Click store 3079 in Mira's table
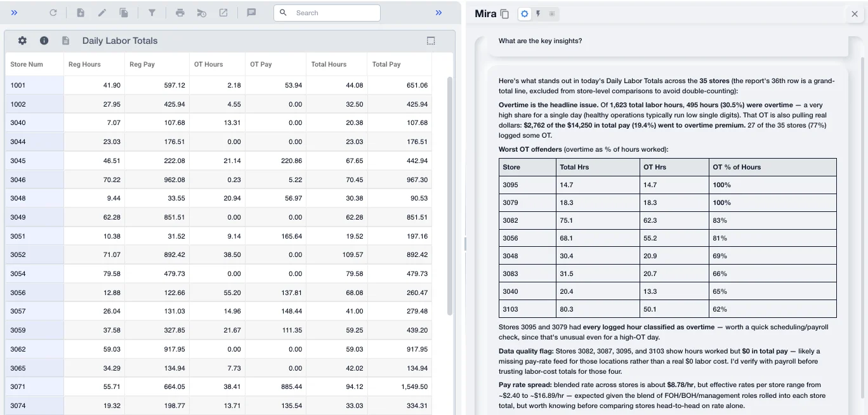The image size is (868, 415). coord(527,202)
